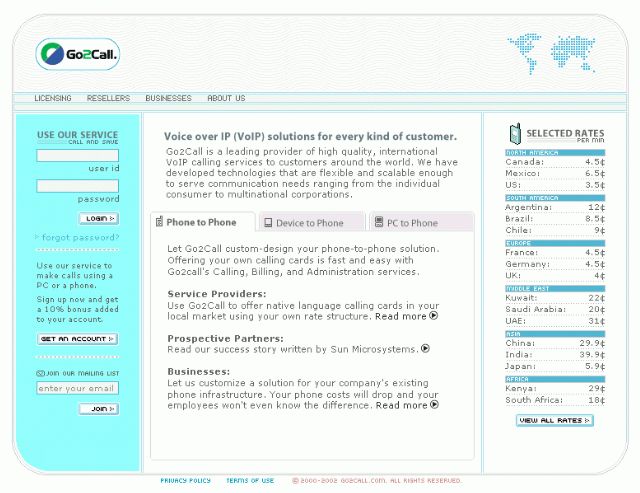Click arrow icon after Service Providers Read more

434,316
